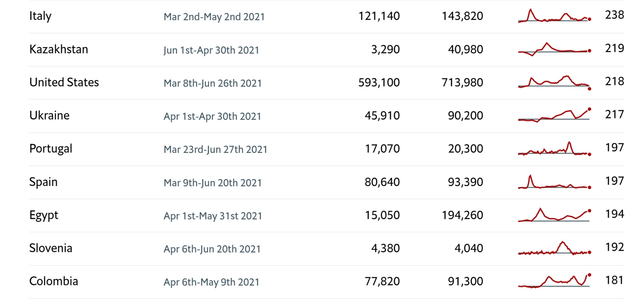Click the Spain sparkline chart
This screenshot has height=304, width=644.
[x=554, y=182]
